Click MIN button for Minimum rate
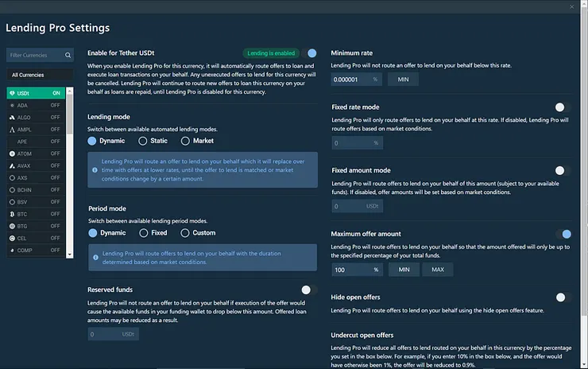Viewport: 588px width, 369px height. pyautogui.click(x=403, y=80)
